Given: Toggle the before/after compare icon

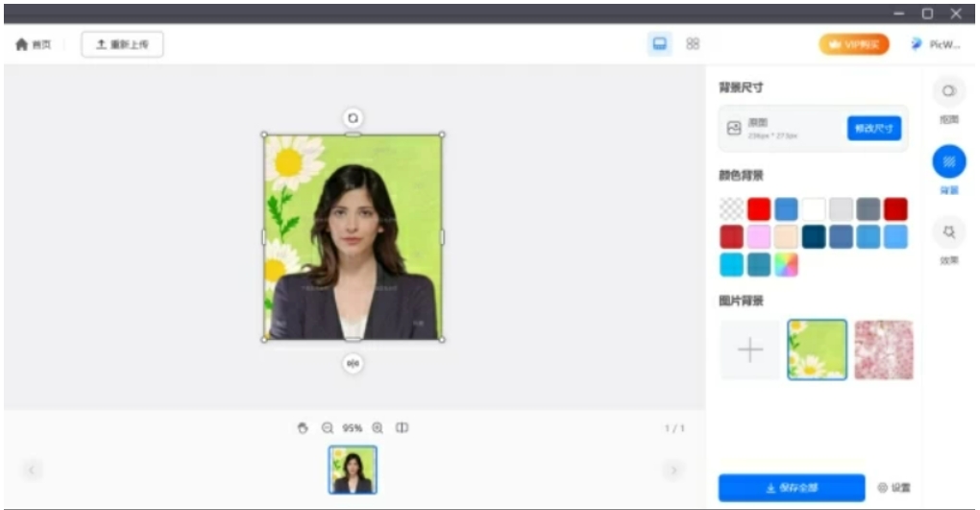Looking at the screenshot, I should [x=402, y=428].
